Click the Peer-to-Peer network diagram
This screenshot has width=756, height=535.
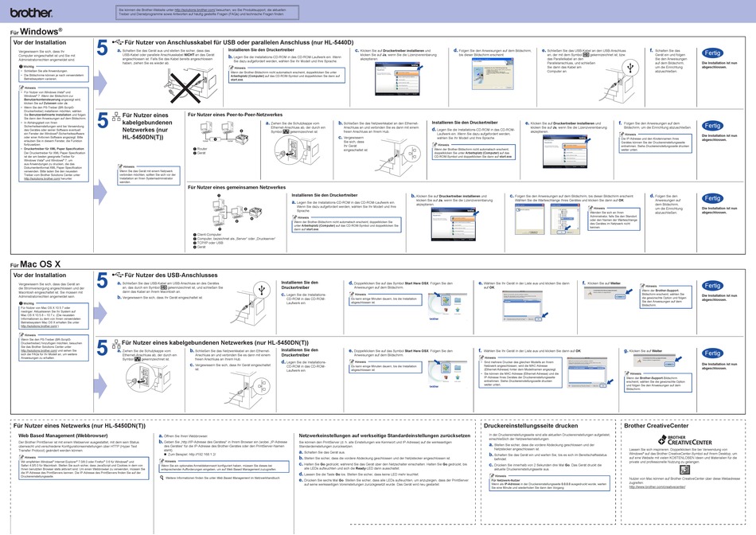(x=225, y=133)
